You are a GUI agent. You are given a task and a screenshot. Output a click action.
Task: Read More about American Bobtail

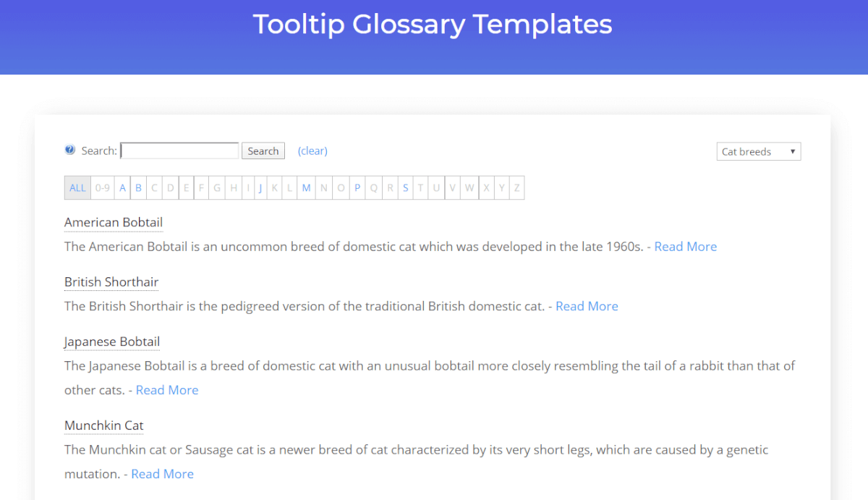686,247
